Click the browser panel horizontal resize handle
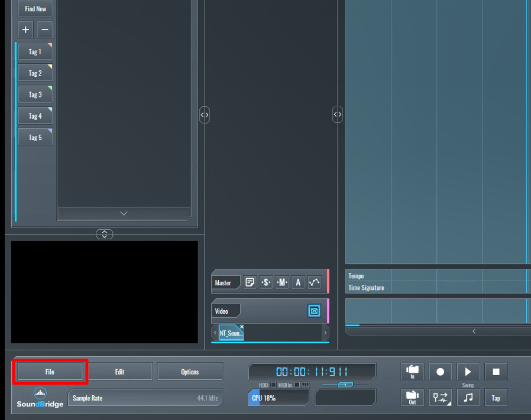The height and width of the screenshot is (420, 531). click(x=205, y=115)
